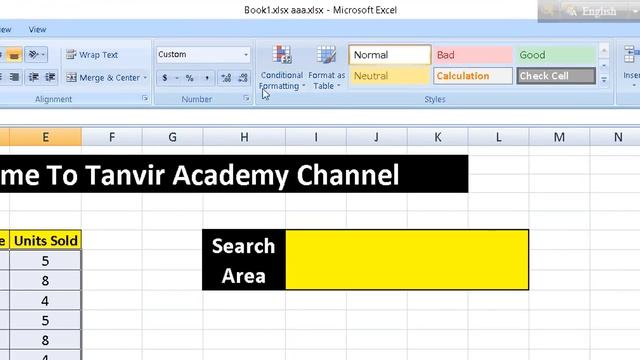
Task: Open Conditional Formatting menu
Action: pos(282,68)
